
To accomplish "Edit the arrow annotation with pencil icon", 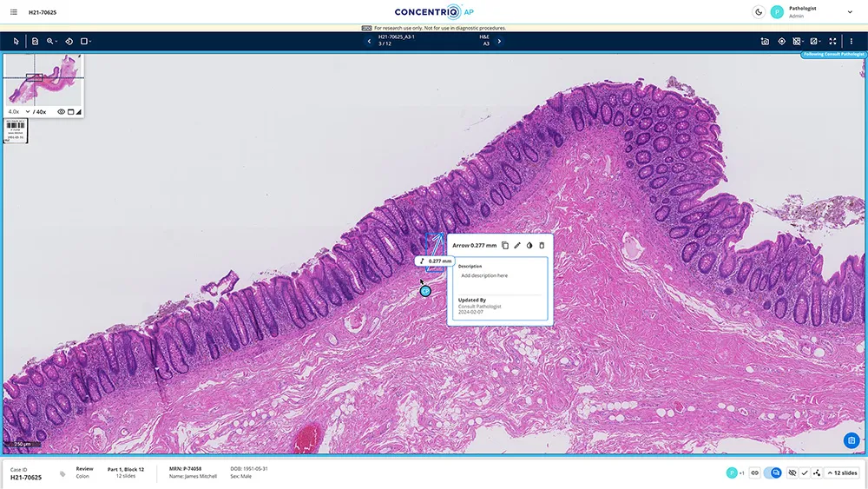I will pyautogui.click(x=517, y=245).
